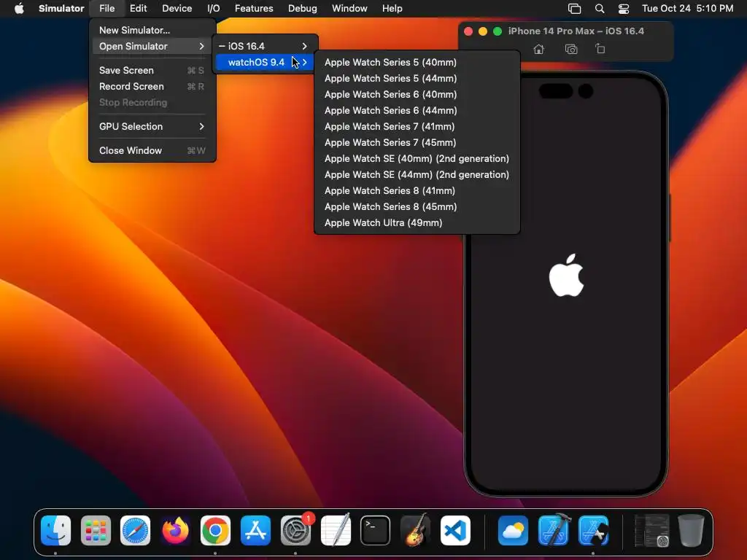Click the window switcher icon in menu bar

[x=575, y=8]
